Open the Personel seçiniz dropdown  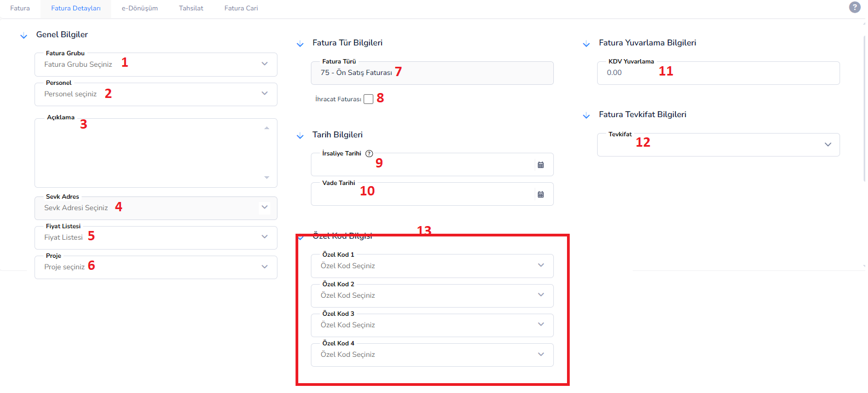click(156, 94)
